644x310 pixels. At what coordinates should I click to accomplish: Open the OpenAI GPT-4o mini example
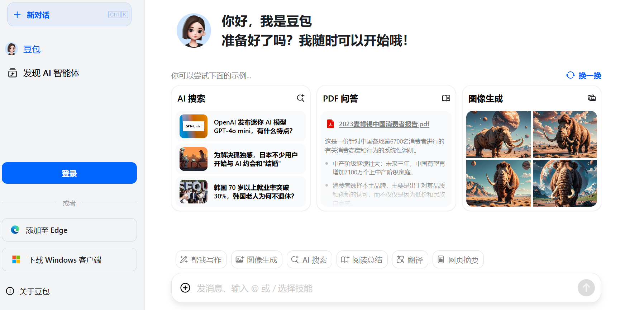point(241,126)
